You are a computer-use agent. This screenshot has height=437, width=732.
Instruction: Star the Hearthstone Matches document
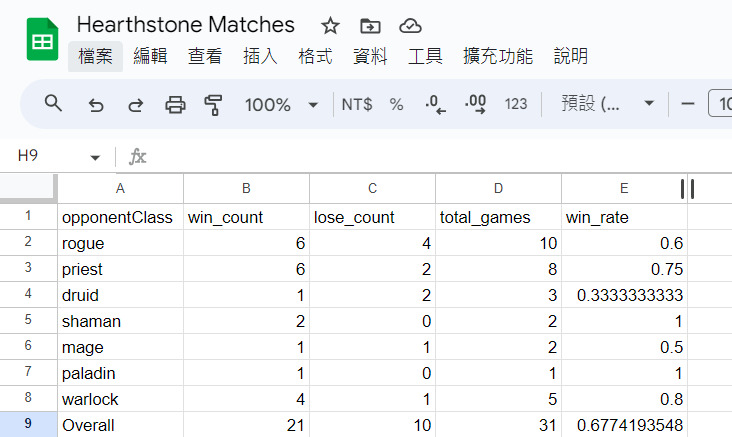tap(330, 26)
